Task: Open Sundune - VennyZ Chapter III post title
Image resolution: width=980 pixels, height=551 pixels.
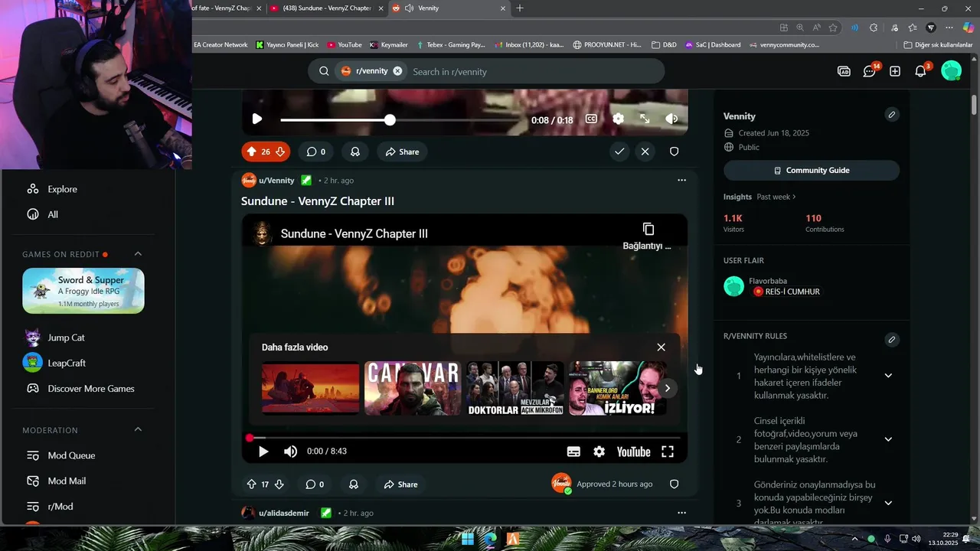Action: pyautogui.click(x=318, y=201)
